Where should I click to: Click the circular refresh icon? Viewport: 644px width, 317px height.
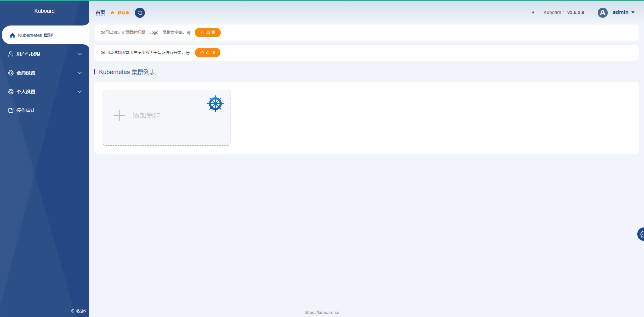pos(140,13)
